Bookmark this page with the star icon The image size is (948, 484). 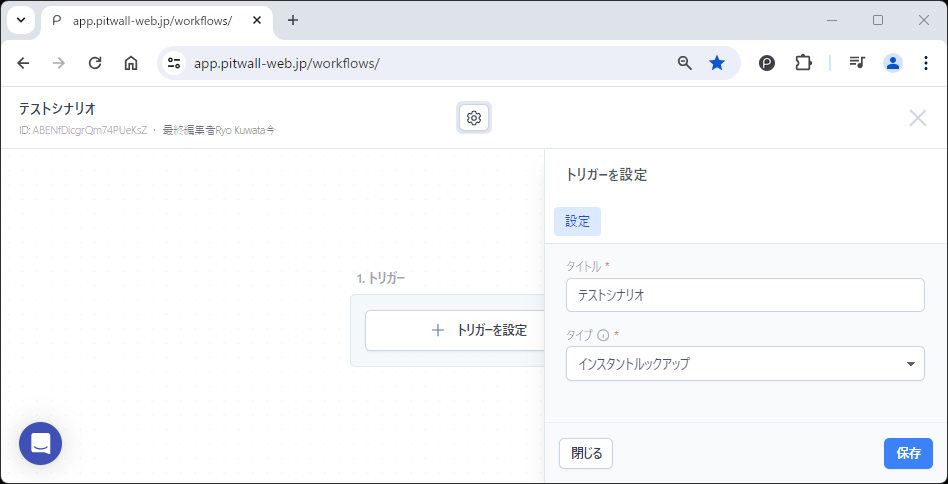point(717,63)
